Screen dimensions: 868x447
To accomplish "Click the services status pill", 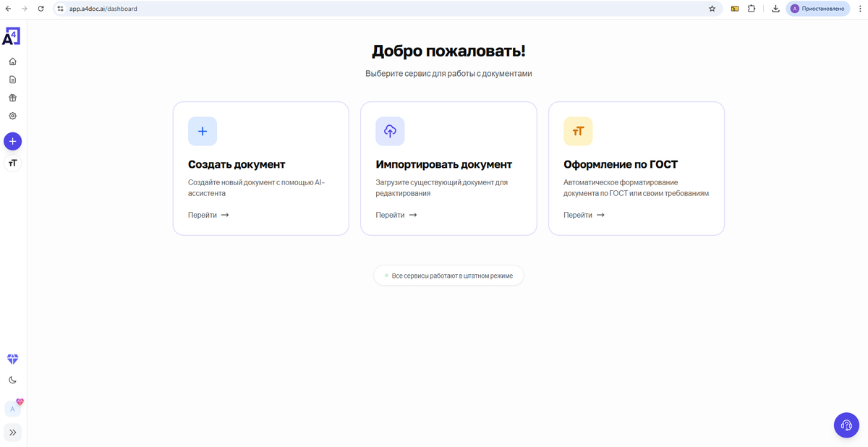I will 448,276.
